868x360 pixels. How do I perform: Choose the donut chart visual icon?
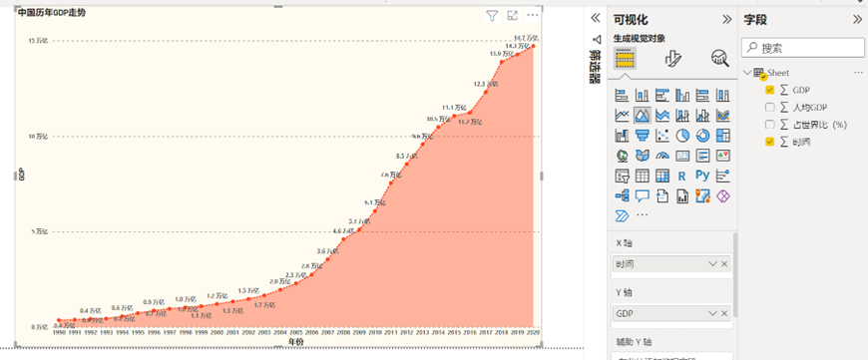click(x=702, y=135)
